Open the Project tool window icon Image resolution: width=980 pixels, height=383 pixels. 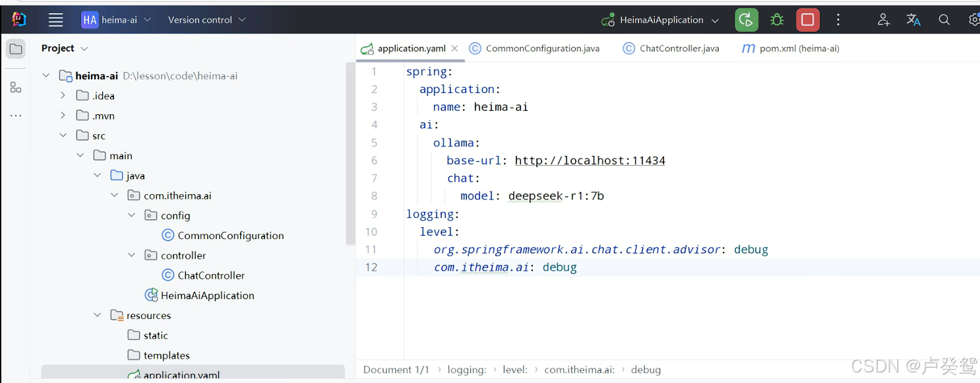tap(16, 49)
